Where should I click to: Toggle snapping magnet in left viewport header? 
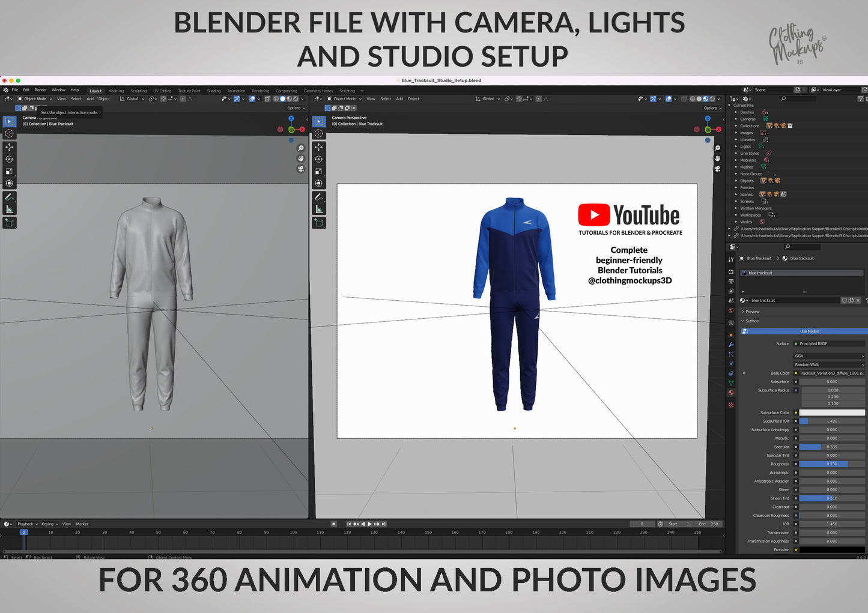coord(163,99)
